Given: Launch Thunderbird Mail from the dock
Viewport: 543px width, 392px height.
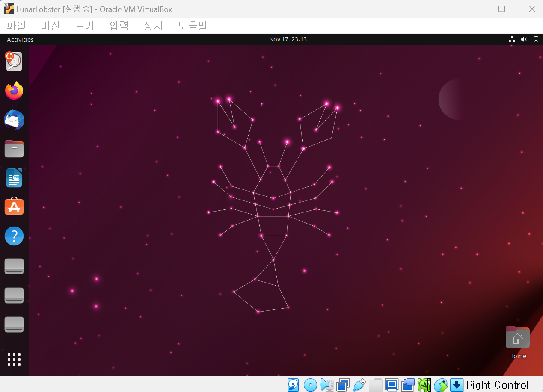Looking at the screenshot, I should click(14, 120).
